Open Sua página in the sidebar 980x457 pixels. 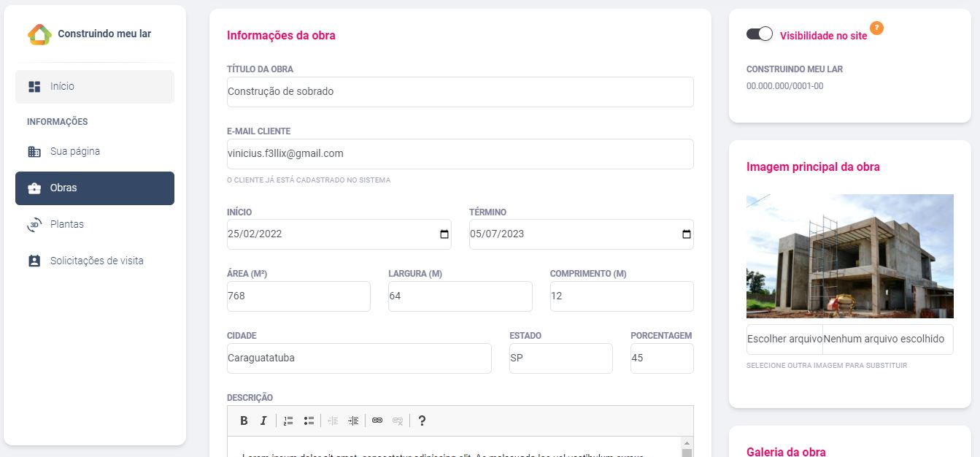click(x=95, y=152)
